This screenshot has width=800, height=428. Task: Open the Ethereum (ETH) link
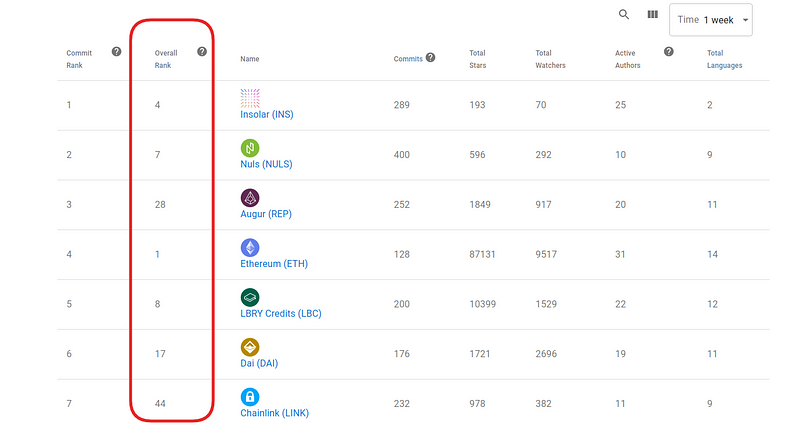(274, 264)
